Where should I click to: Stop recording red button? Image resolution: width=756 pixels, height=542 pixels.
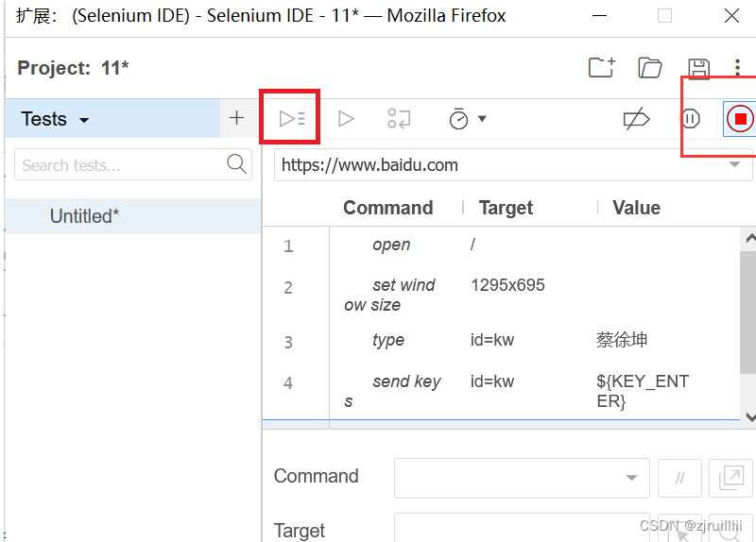click(740, 119)
